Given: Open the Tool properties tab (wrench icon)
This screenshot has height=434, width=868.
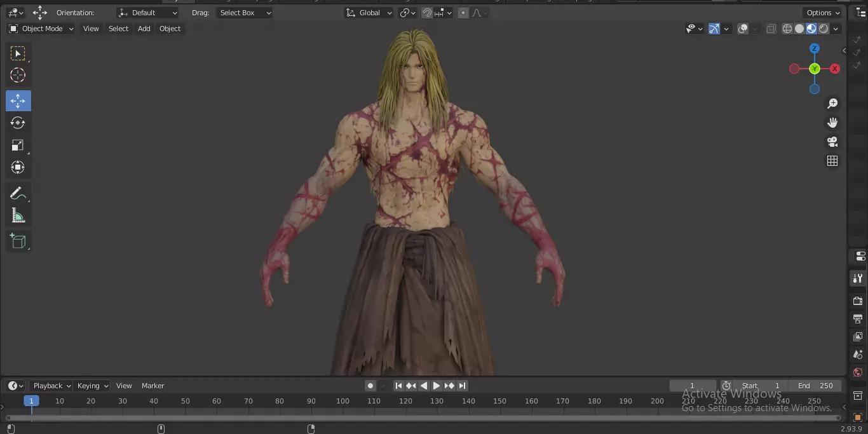Looking at the screenshot, I should click(x=858, y=278).
